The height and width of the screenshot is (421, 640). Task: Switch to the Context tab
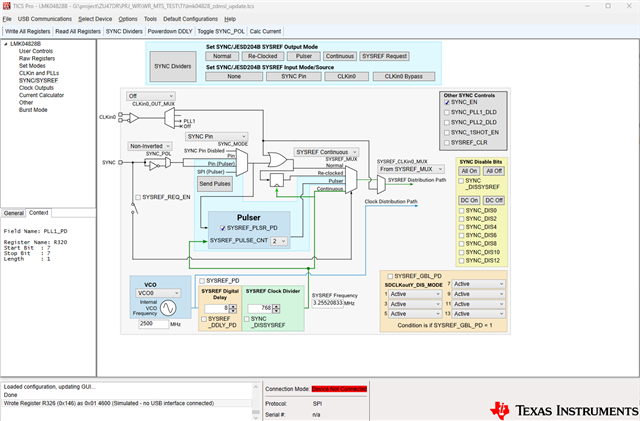click(39, 213)
